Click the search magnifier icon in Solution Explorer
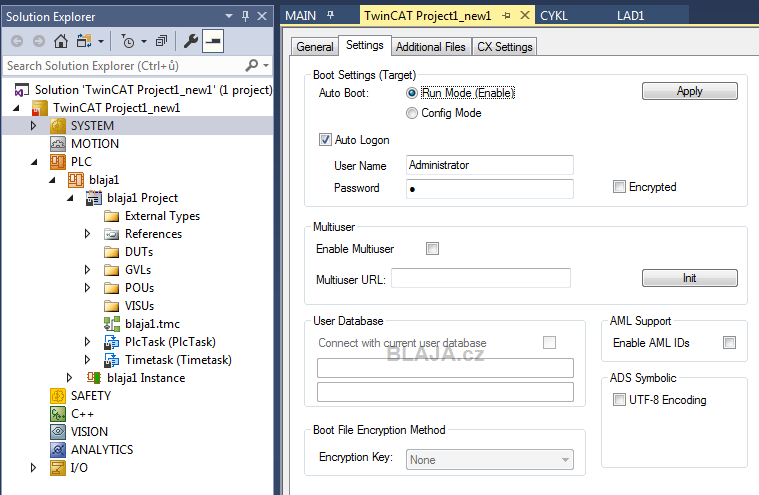The height and width of the screenshot is (495, 759). pos(252,65)
